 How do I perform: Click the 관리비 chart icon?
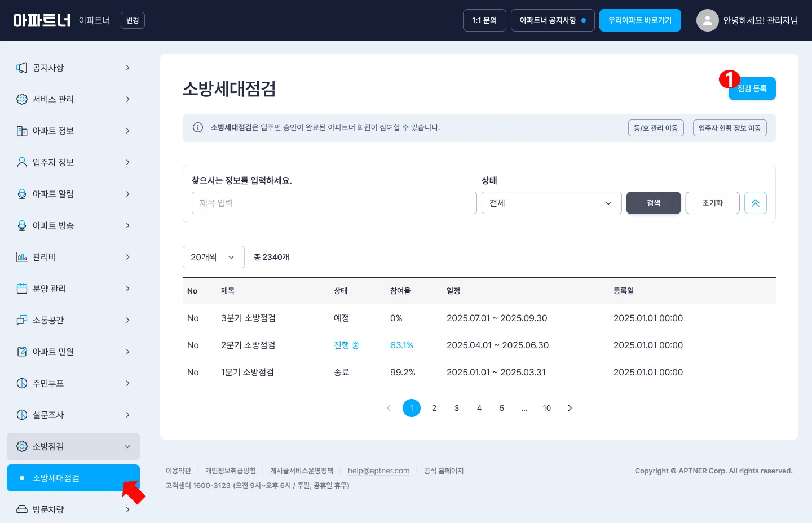(x=22, y=257)
